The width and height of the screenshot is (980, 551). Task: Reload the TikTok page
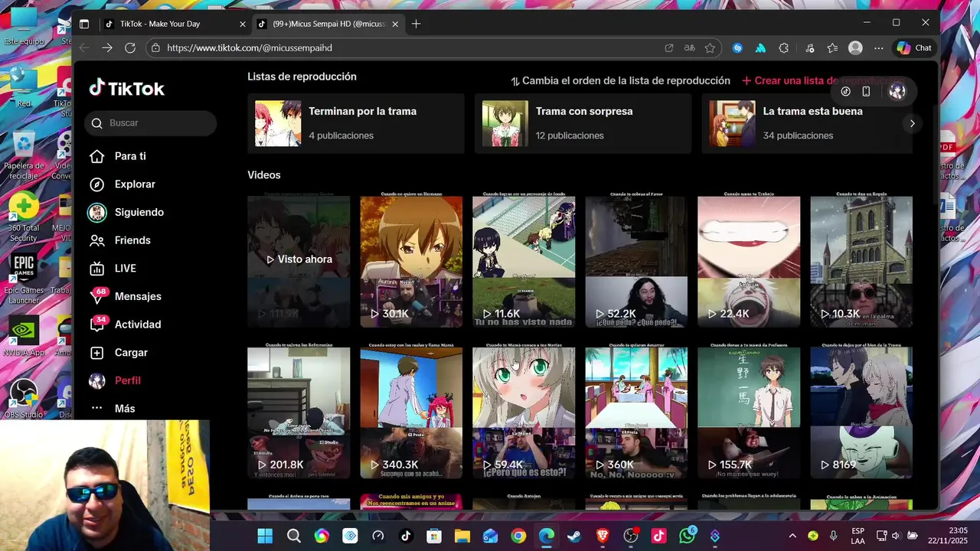click(x=130, y=47)
